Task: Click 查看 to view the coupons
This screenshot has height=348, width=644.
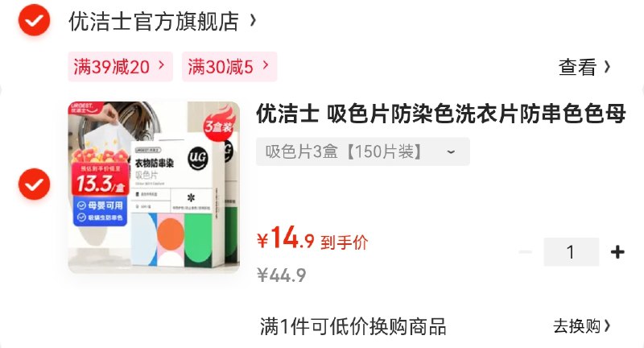Action: tap(577, 67)
